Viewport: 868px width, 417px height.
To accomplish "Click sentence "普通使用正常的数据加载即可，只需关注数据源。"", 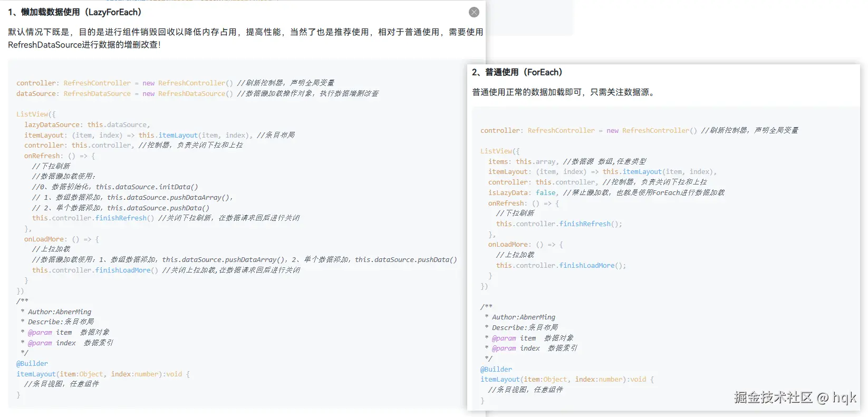I will (x=564, y=92).
